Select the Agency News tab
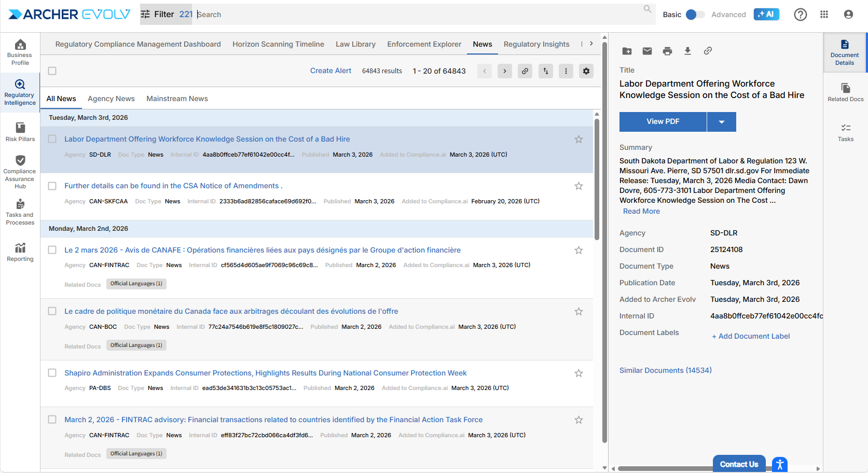 pyautogui.click(x=111, y=99)
